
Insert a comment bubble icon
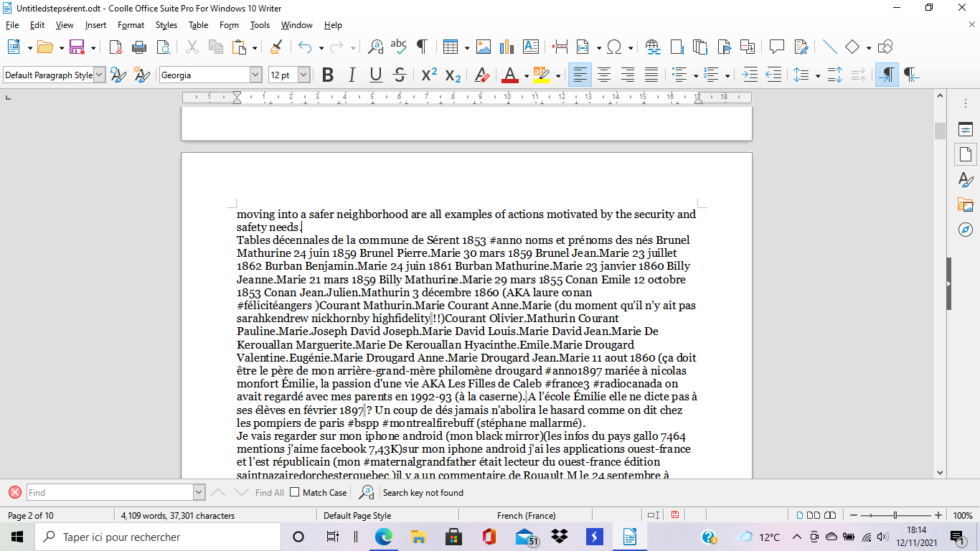pos(776,47)
